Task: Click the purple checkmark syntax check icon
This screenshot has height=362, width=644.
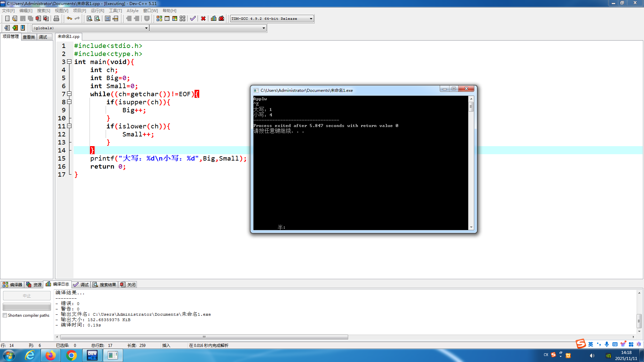Action: pyautogui.click(x=193, y=18)
